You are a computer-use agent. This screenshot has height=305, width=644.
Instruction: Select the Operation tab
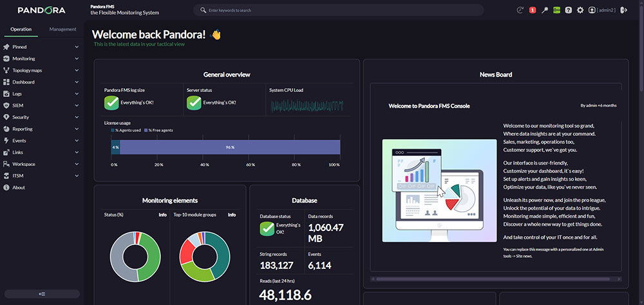click(21, 29)
